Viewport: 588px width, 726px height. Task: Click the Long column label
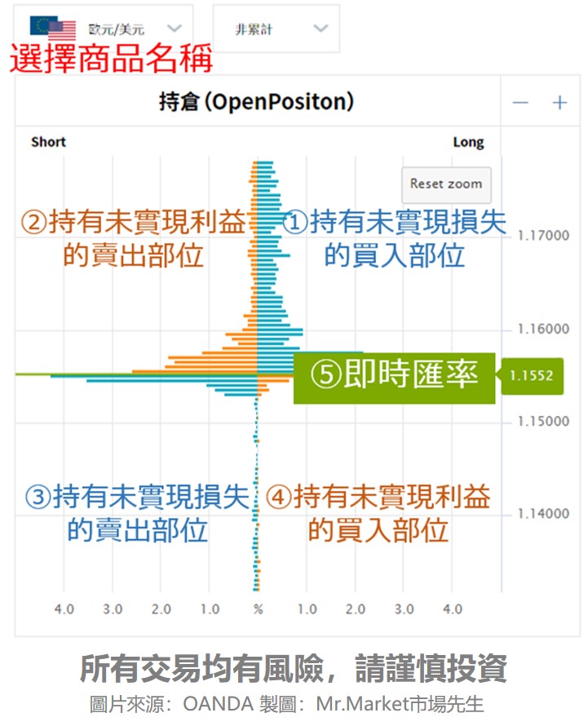click(x=469, y=142)
